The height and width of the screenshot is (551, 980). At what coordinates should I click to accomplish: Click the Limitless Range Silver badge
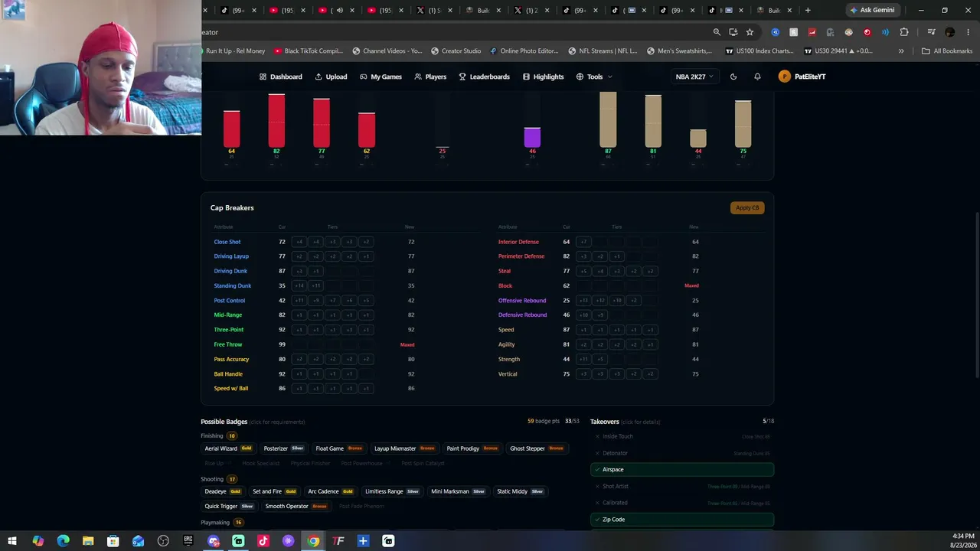pyautogui.click(x=393, y=491)
